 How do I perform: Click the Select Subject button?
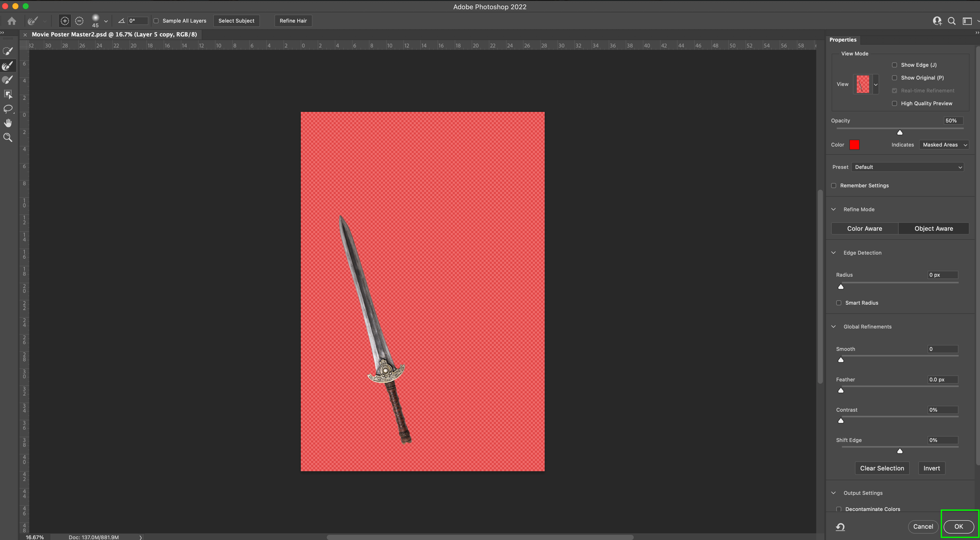coord(236,21)
